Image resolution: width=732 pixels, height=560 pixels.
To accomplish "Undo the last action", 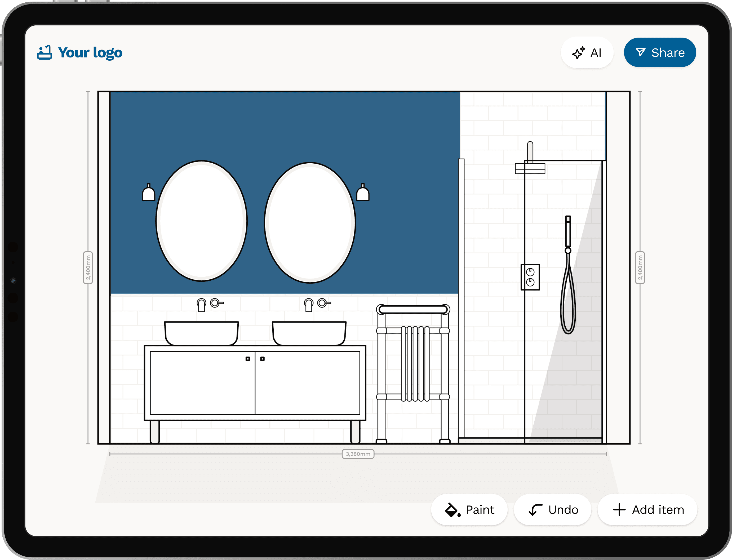I will point(553,510).
